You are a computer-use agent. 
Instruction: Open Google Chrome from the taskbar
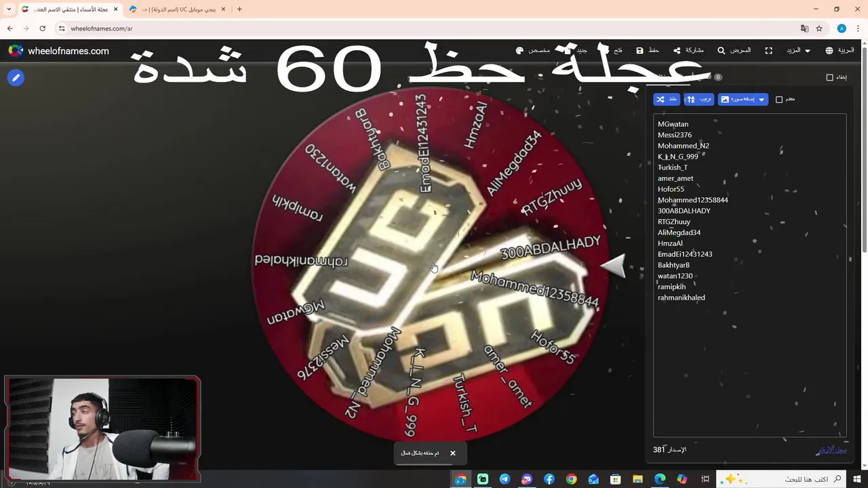click(571, 479)
